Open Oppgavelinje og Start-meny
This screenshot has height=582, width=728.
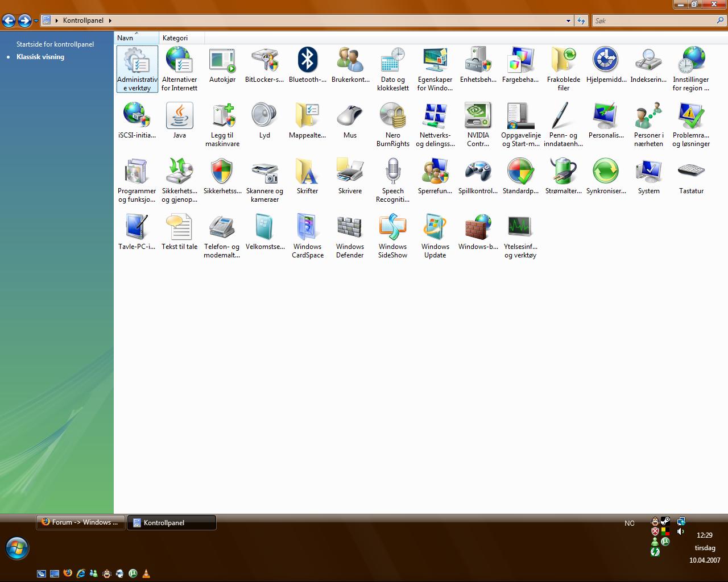(x=520, y=124)
